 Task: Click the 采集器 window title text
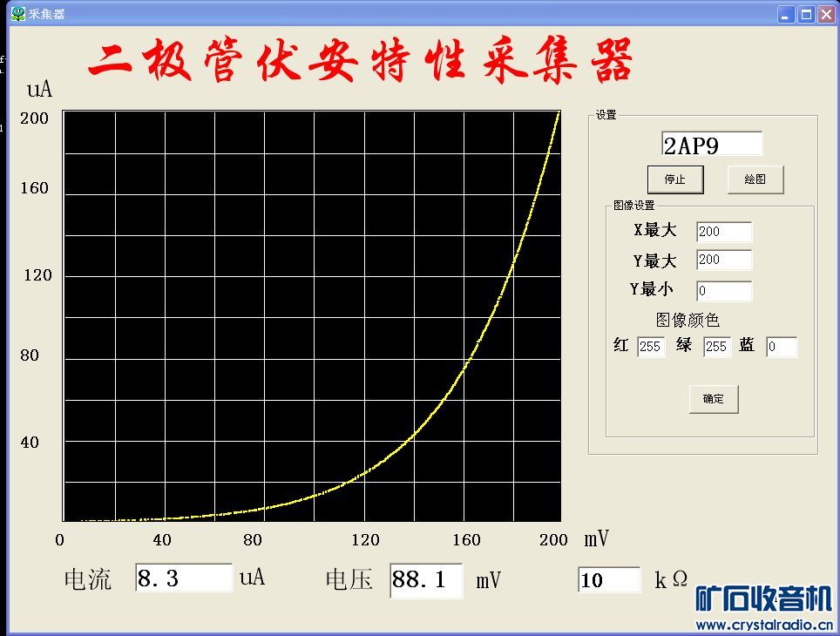[46, 14]
